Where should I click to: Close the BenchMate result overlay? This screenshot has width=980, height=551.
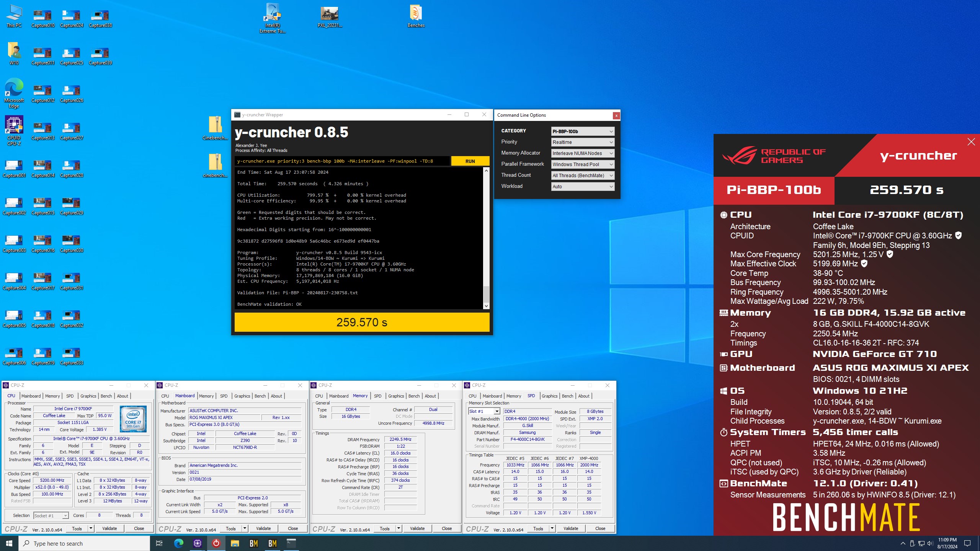[971, 142]
